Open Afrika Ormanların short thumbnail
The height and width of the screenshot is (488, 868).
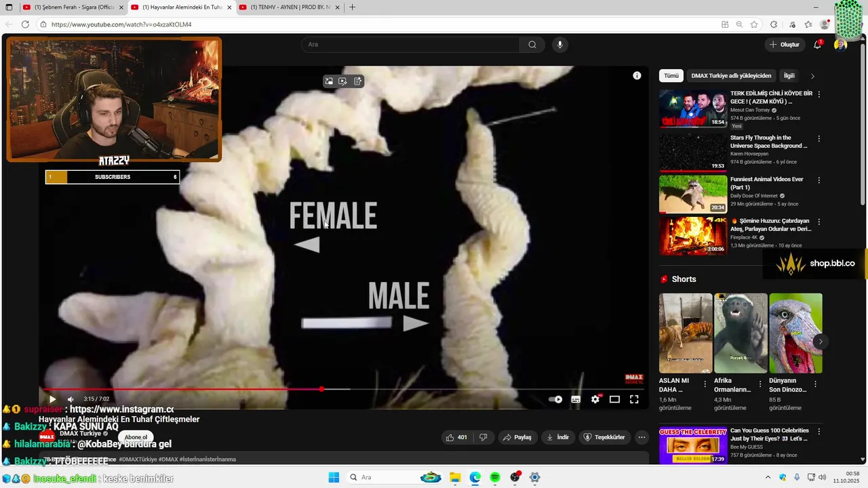coord(741,333)
